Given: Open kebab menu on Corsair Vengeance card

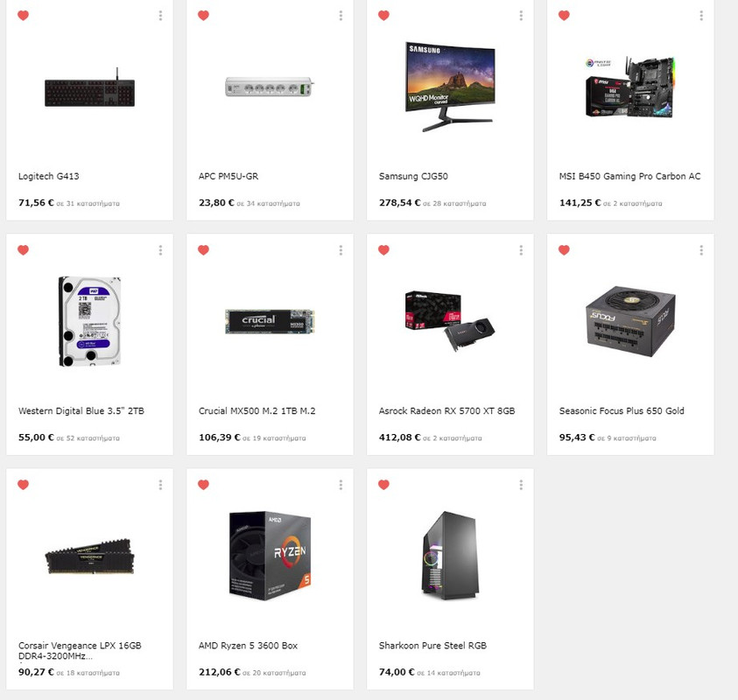Looking at the screenshot, I should pos(160,485).
